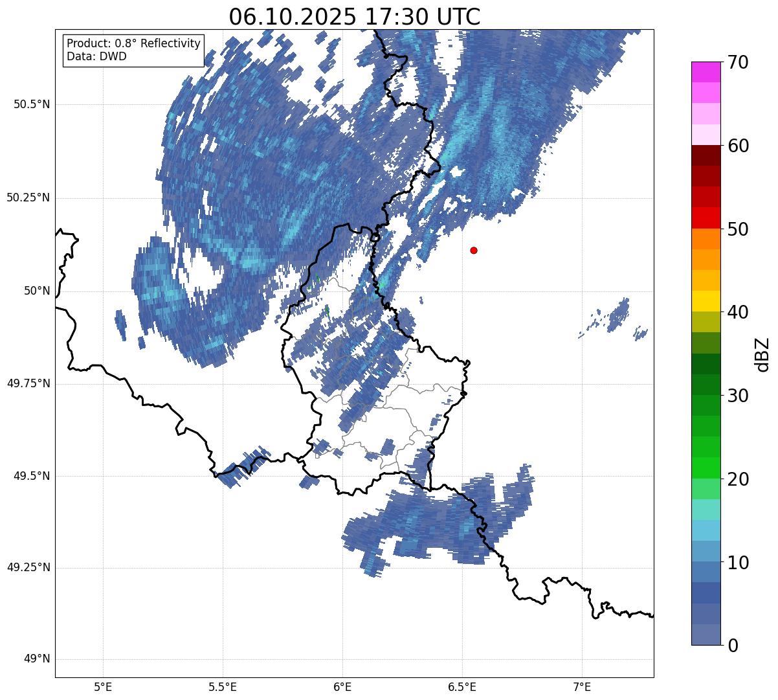The image size is (778, 700).
Task: Pick the magenta swatch at colorbar top
Action: tap(706, 72)
